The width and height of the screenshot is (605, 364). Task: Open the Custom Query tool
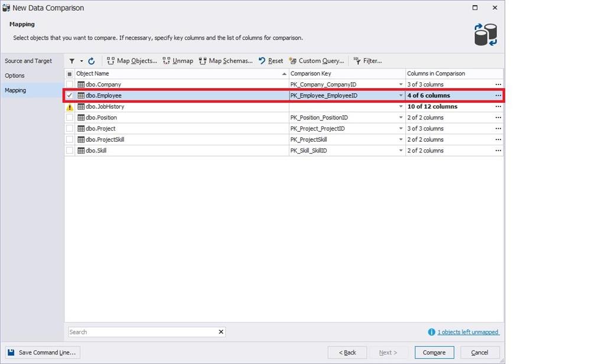[292, 60]
